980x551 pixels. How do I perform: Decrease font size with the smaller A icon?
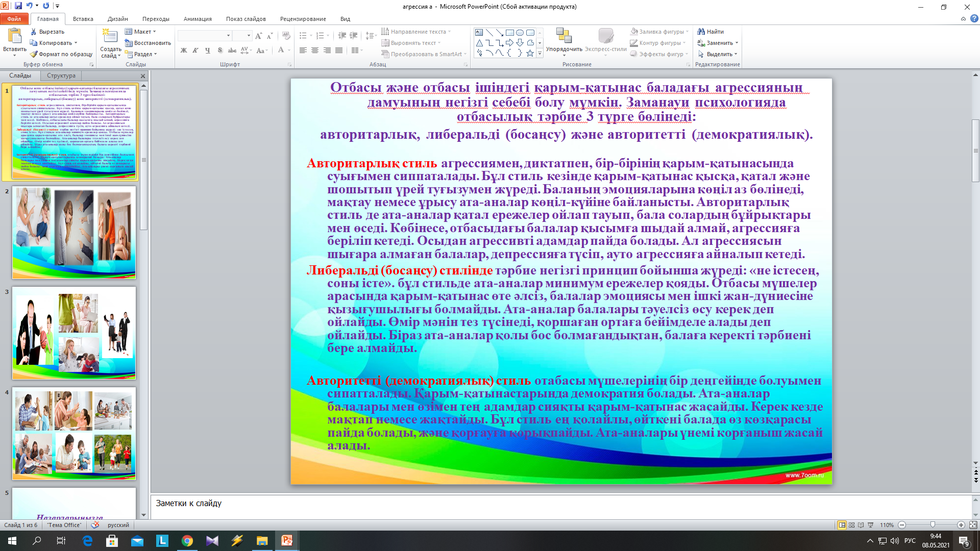(269, 36)
